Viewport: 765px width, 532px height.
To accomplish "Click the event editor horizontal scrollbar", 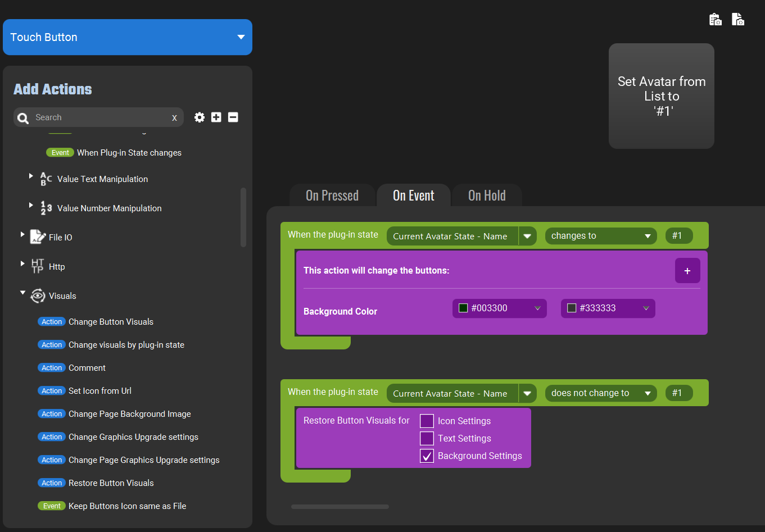I will click(340, 507).
